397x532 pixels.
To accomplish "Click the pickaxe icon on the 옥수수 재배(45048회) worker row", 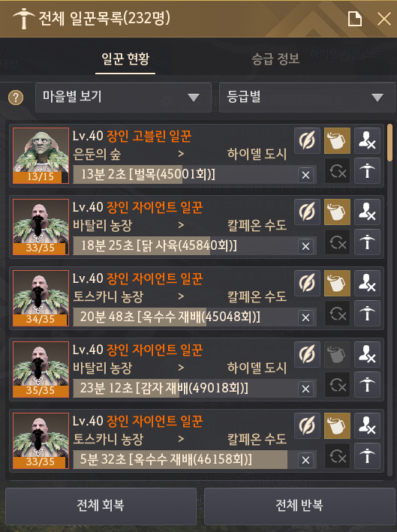I will pyautogui.click(x=367, y=313).
